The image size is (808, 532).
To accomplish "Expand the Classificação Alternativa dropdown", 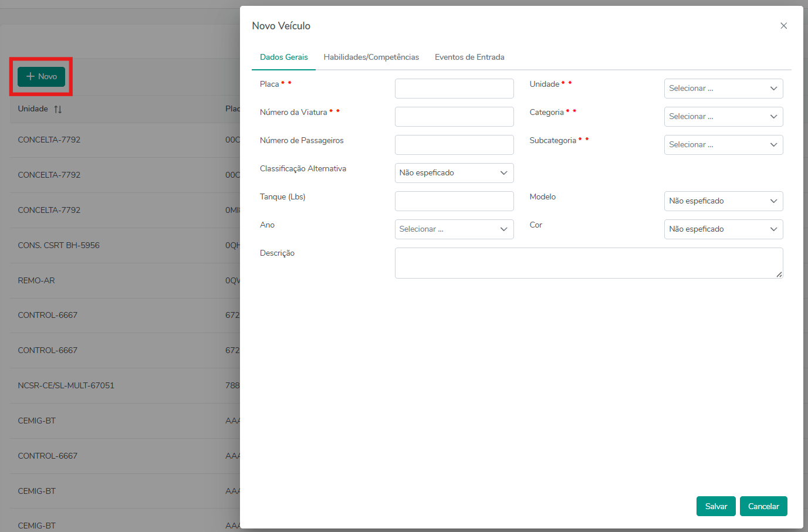I will (454, 173).
